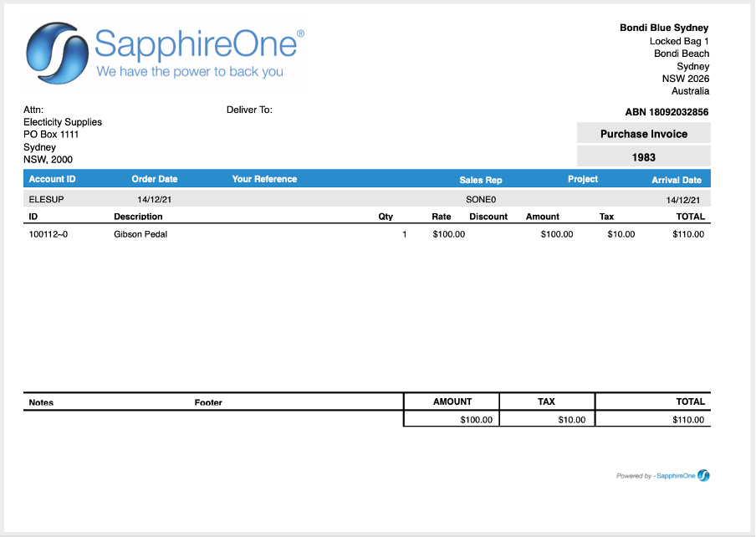This screenshot has height=537, width=756.
Task: Click the line items 'Tax' header
Action: (x=606, y=217)
